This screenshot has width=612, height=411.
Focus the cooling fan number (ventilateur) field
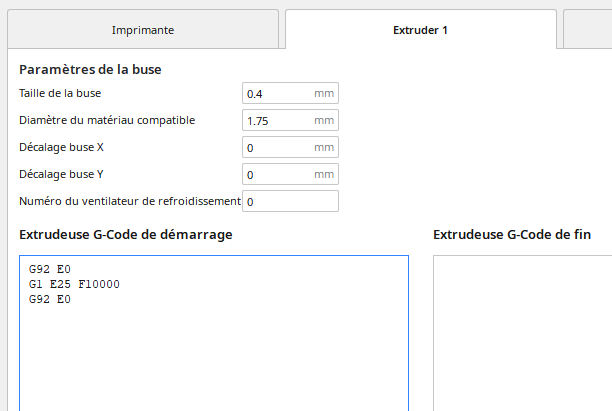point(291,202)
